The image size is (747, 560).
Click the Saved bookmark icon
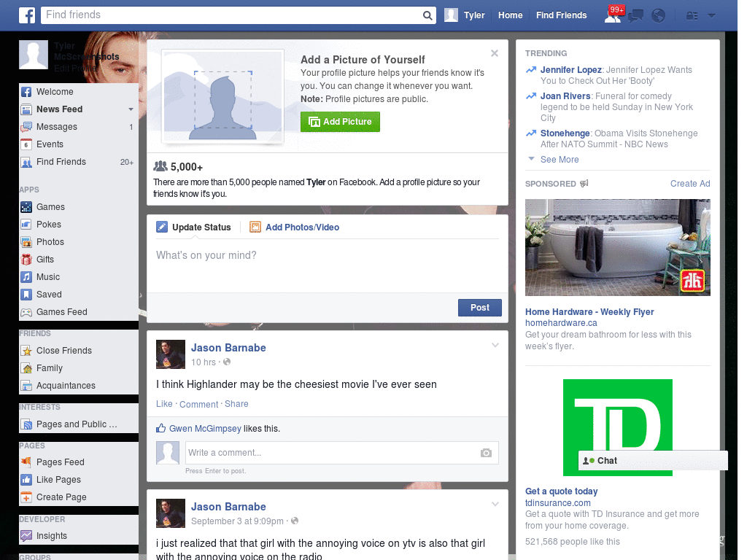pyautogui.click(x=27, y=295)
